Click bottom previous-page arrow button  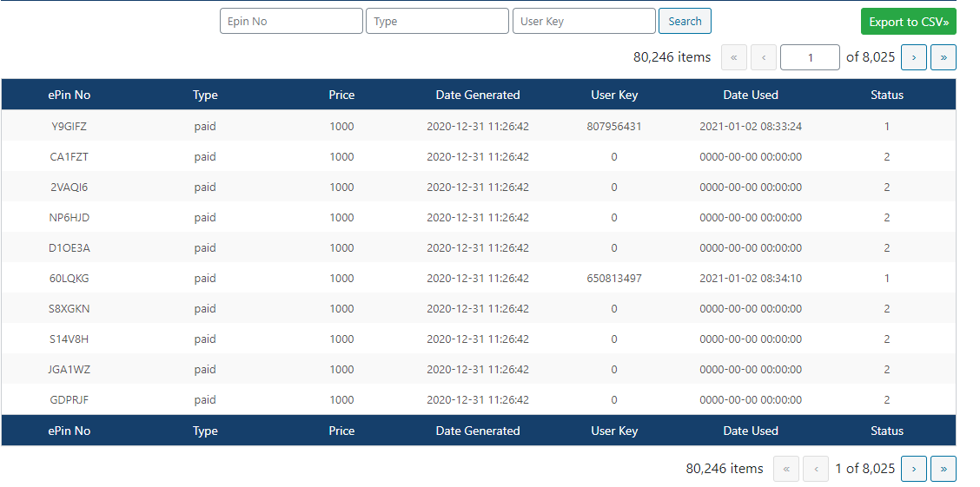816,469
